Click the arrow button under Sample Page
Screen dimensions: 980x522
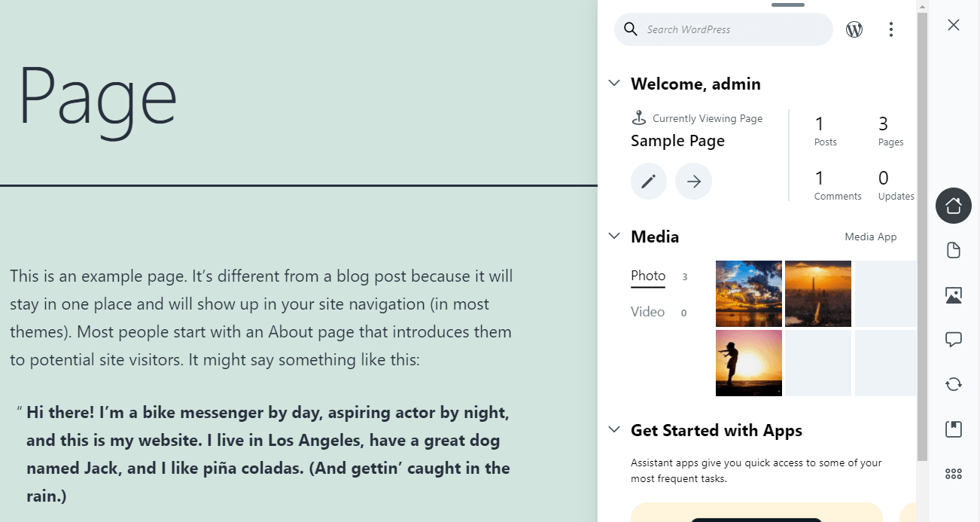[693, 182]
